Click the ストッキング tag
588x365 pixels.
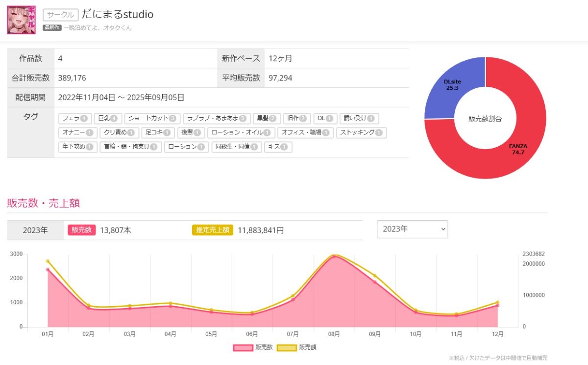click(x=362, y=132)
